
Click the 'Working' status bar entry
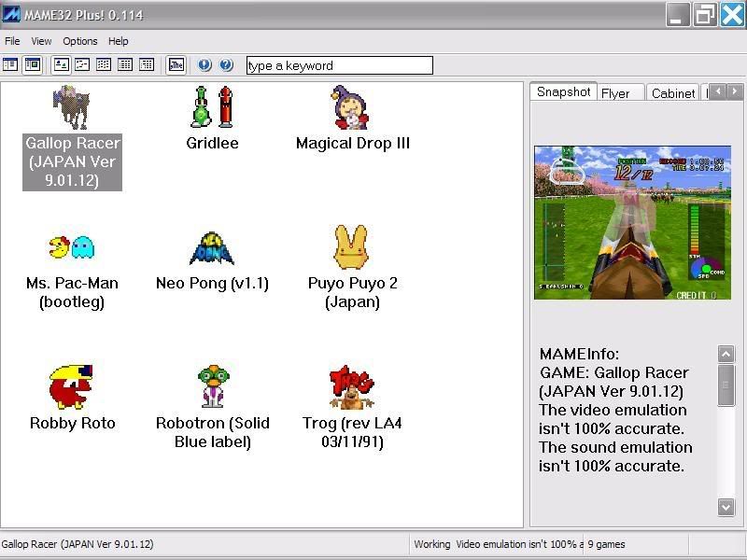pyautogui.click(x=432, y=544)
